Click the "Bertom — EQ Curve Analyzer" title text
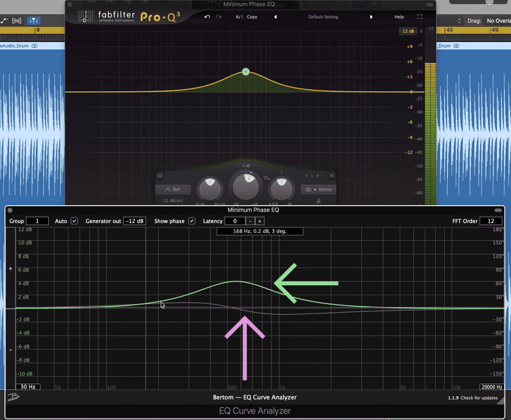Screen dimensions: 511x420 (x=255, y=397)
